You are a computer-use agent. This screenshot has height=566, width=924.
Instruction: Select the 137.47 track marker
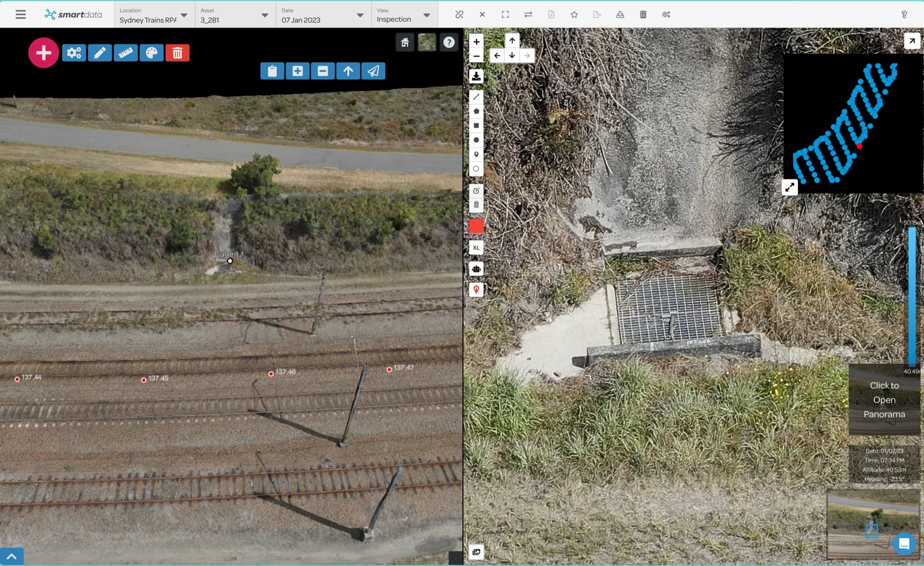tap(389, 370)
